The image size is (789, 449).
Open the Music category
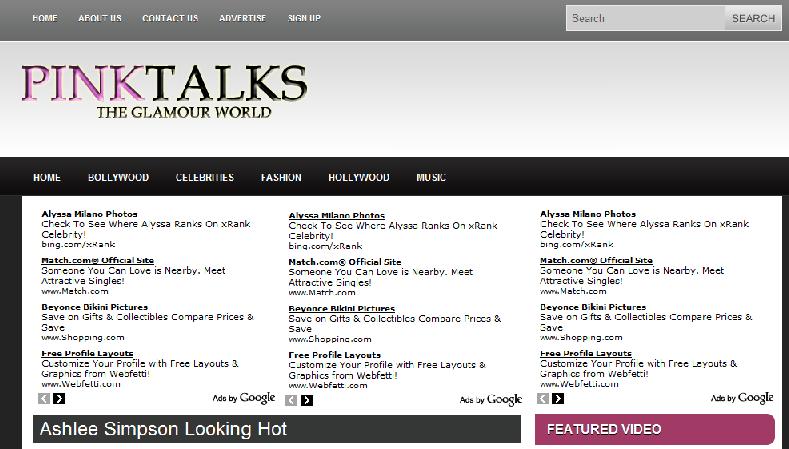pos(431,177)
